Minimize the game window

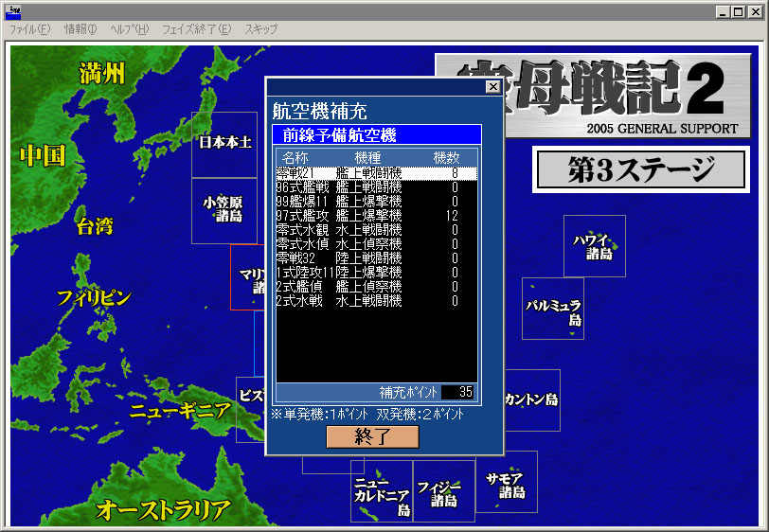[x=722, y=11]
